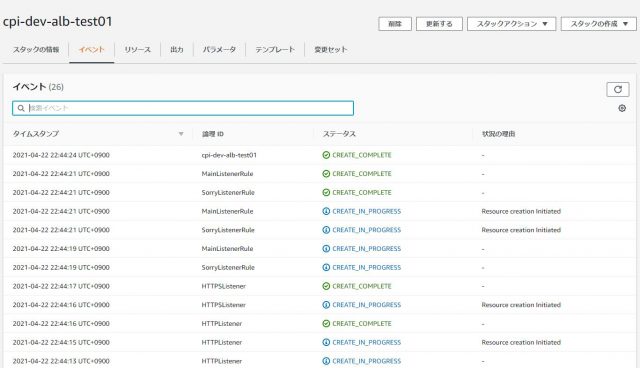Click the in-progress icon for MainListenerRule at 22:44:19
The width and height of the screenshot is (640, 368).
pos(326,249)
